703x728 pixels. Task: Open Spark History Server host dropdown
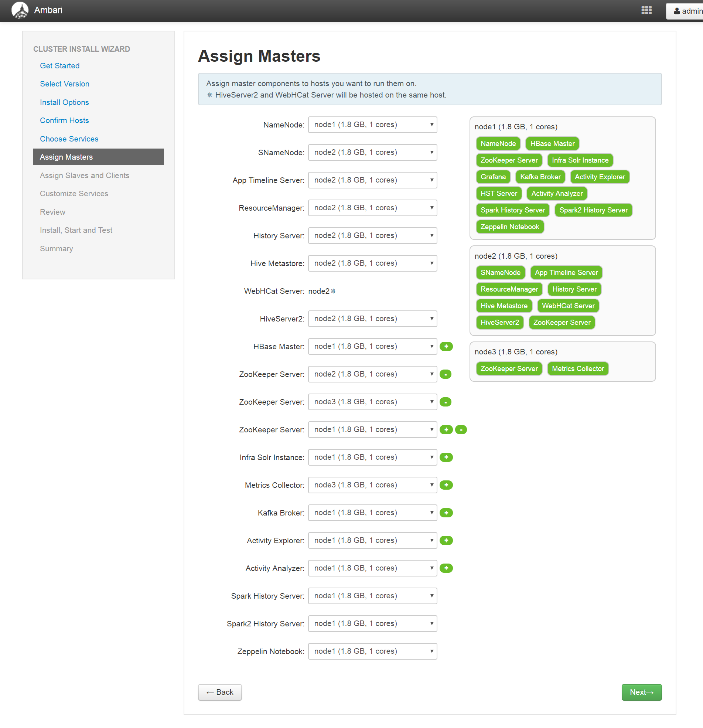click(x=372, y=596)
